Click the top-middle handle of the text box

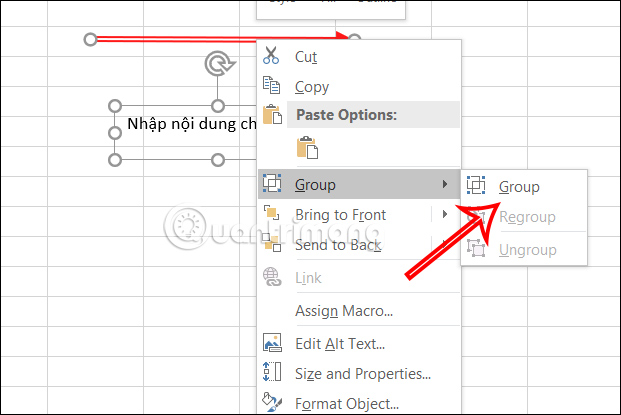[x=218, y=106]
